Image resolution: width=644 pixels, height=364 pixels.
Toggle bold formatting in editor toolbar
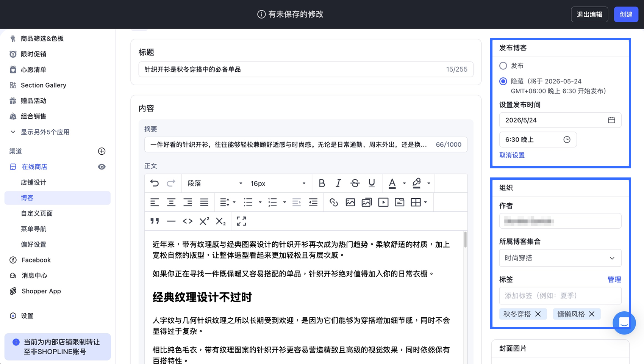[x=322, y=184]
